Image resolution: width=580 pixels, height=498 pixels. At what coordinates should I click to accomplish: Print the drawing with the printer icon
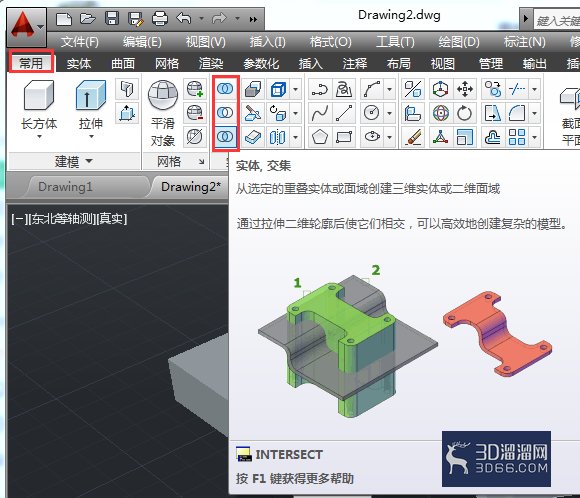point(159,18)
